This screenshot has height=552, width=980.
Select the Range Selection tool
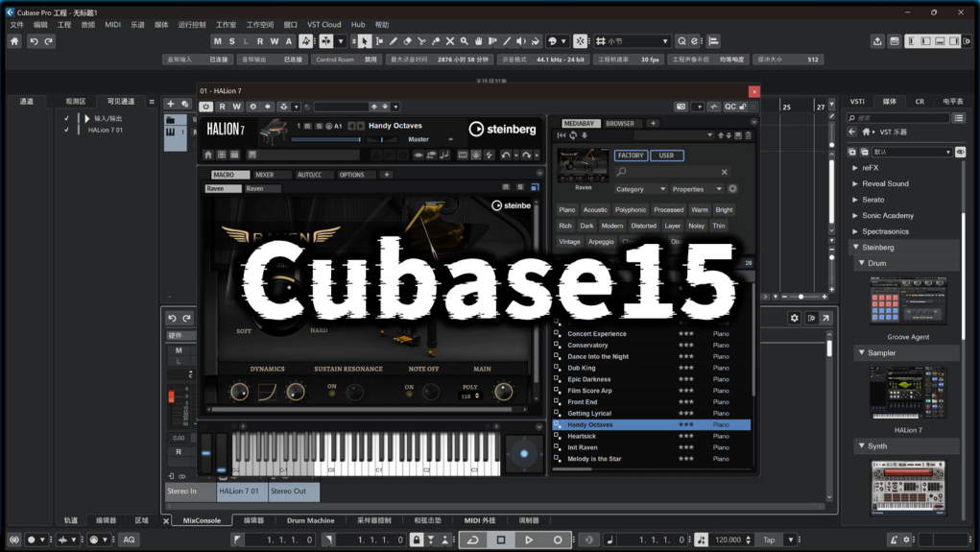(379, 41)
